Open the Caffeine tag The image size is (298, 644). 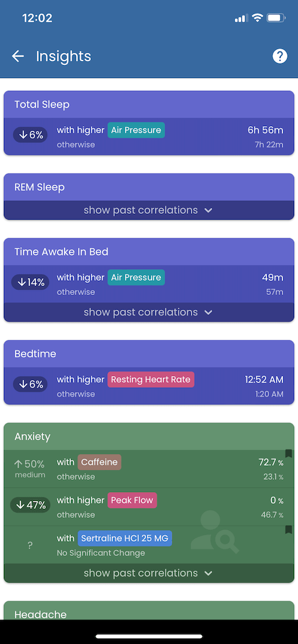[x=99, y=462]
